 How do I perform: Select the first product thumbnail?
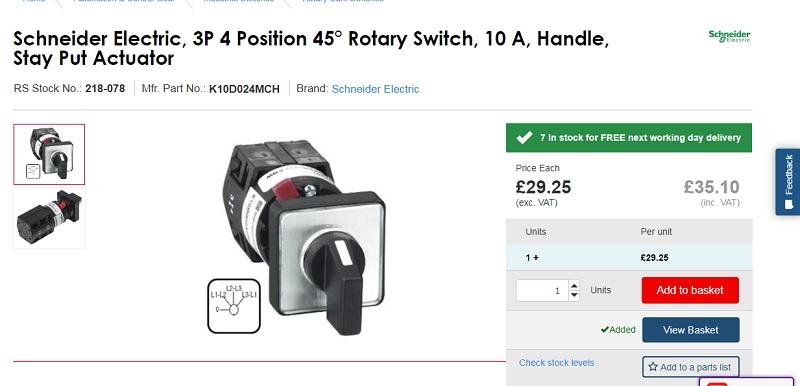pos(49,154)
